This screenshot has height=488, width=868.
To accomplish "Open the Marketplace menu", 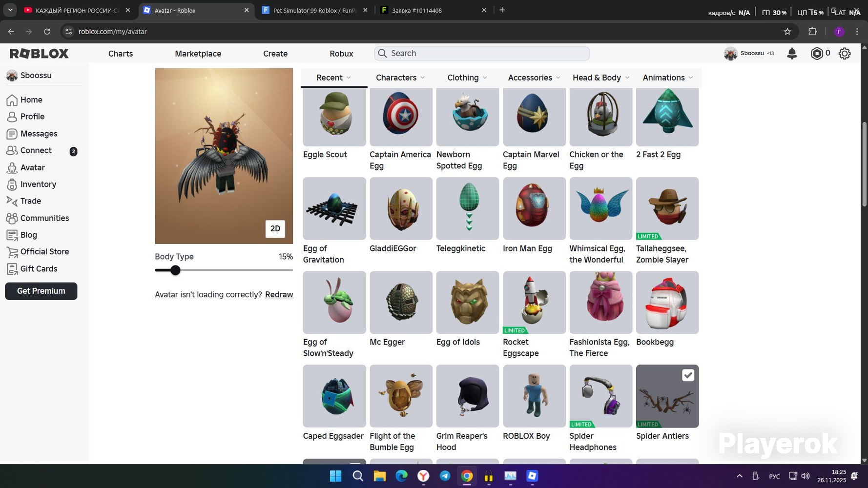I will click(x=198, y=54).
